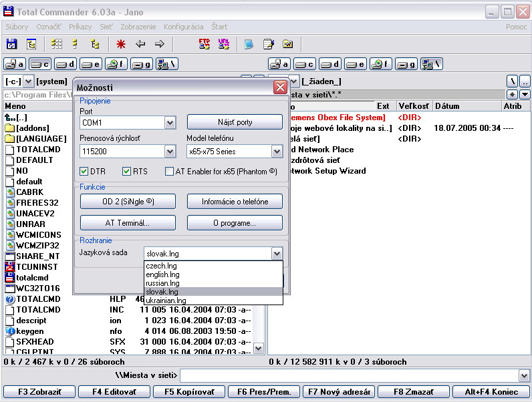Screen dimensions: 532x402
Task: Open the Sieť menu
Action: tap(106, 27)
